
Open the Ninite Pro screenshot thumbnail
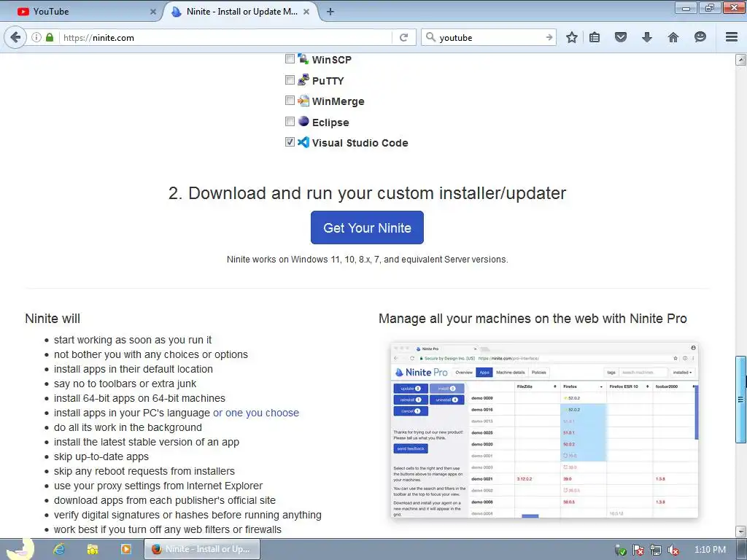[544, 429]
